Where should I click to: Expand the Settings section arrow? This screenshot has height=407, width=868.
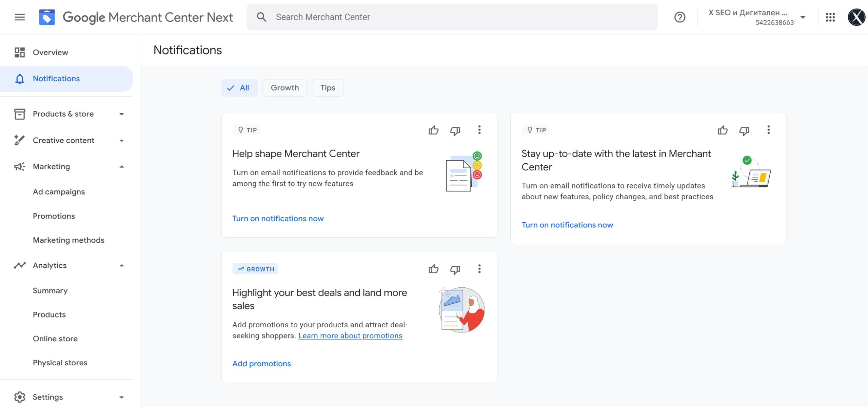(122, 397)
